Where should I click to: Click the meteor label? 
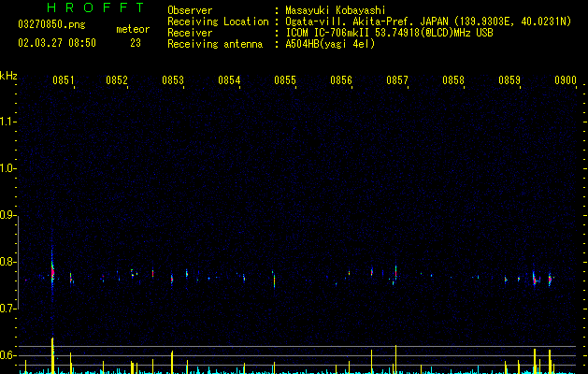tap(133, 29)
